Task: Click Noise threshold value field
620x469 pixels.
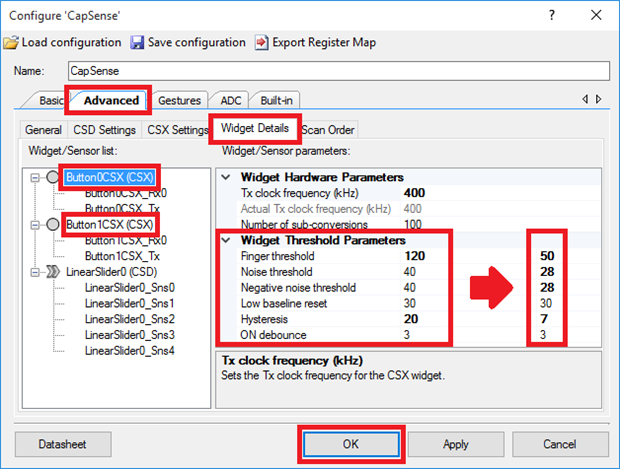Action: click(x=410, y=272)
